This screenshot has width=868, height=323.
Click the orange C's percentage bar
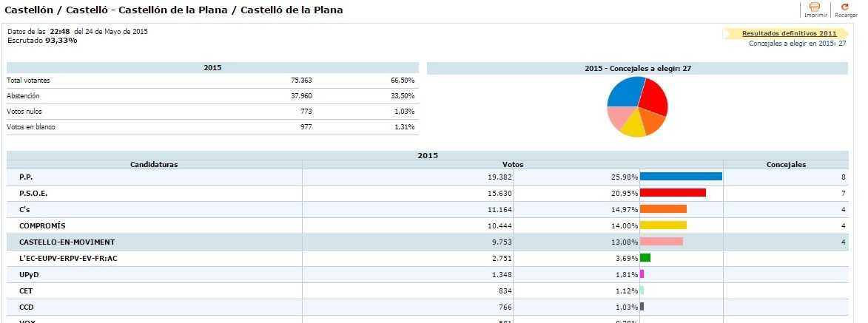pyautogui.click(x=663, y=209)
